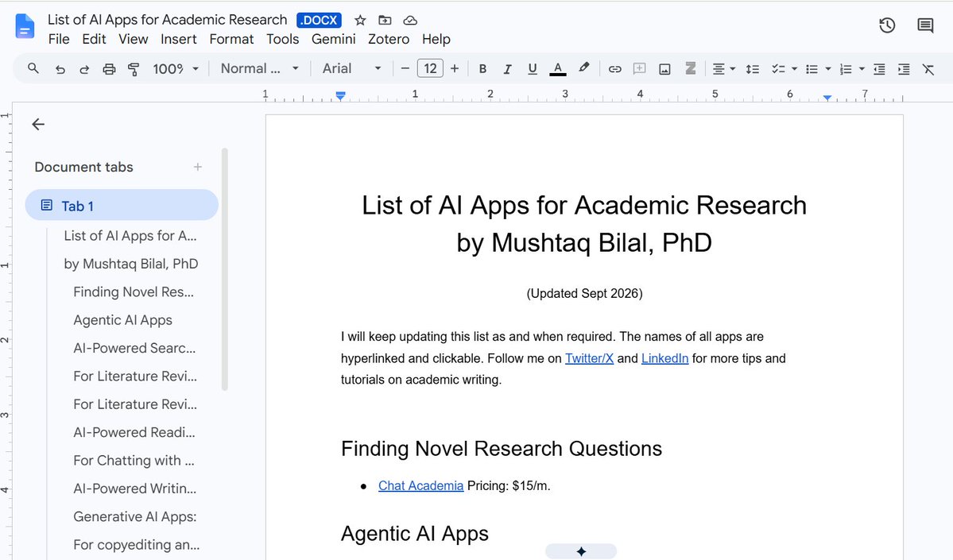
Task: Print the document
Action: [x=109, y=69]
